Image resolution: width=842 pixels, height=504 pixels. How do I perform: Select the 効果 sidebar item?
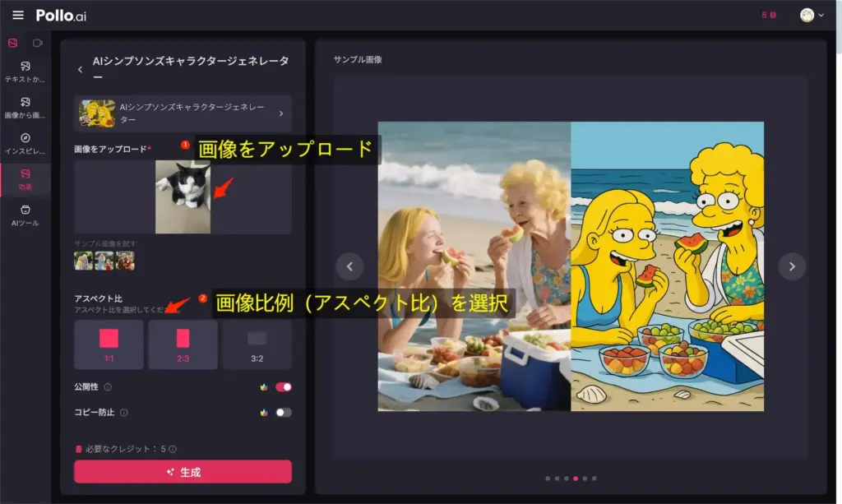pyautogui.click(x=25, y=179)
